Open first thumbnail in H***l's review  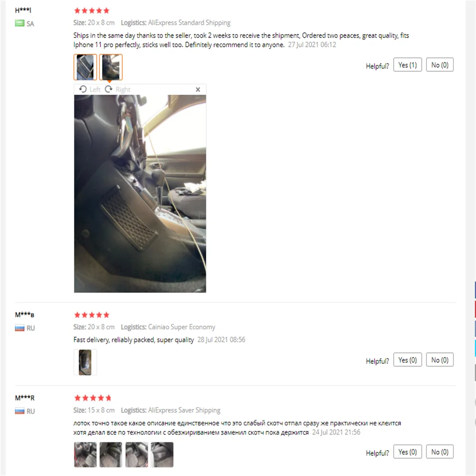(85, 67)
